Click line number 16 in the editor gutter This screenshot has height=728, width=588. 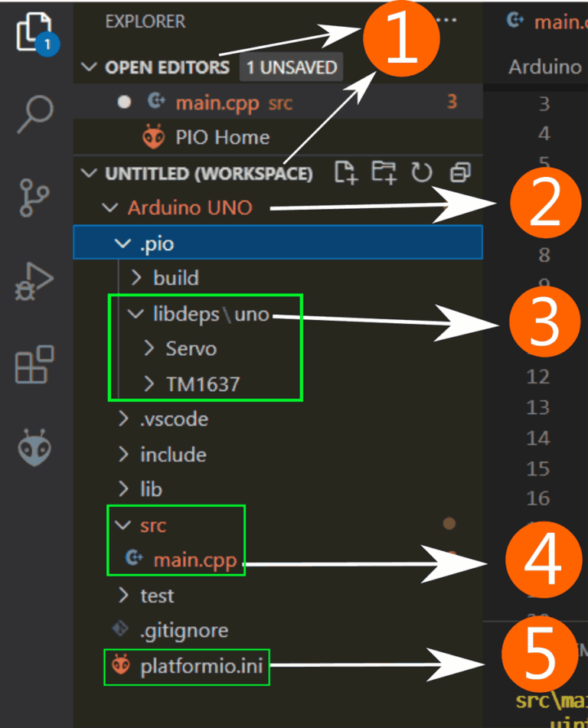(537, 498)
